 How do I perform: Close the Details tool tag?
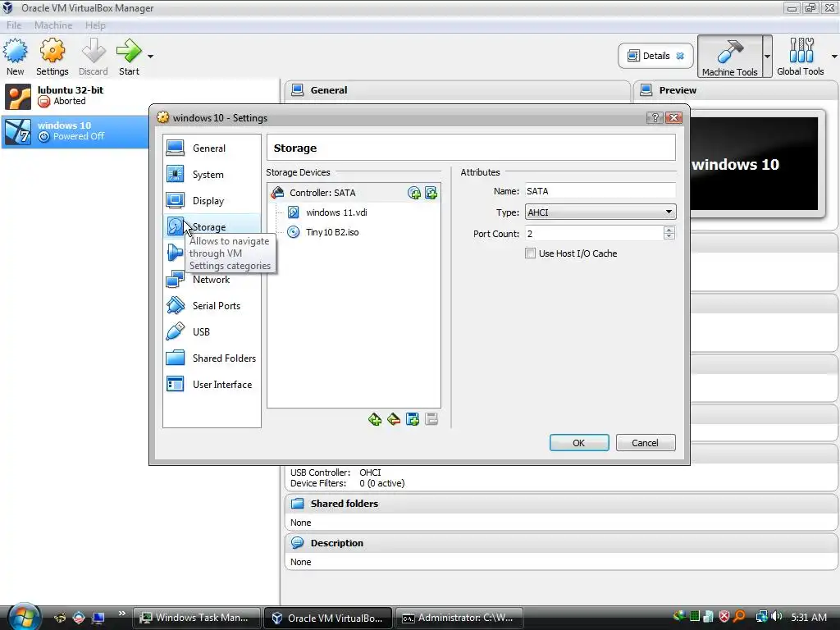680,56
